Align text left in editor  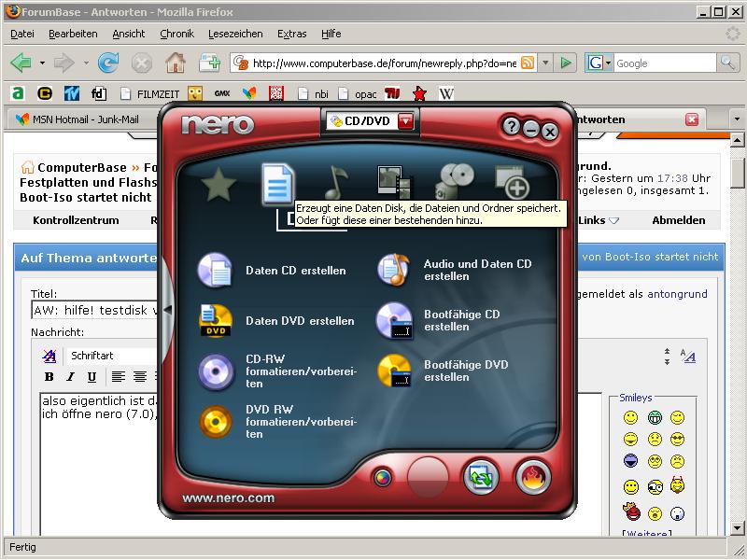point(119,377)
